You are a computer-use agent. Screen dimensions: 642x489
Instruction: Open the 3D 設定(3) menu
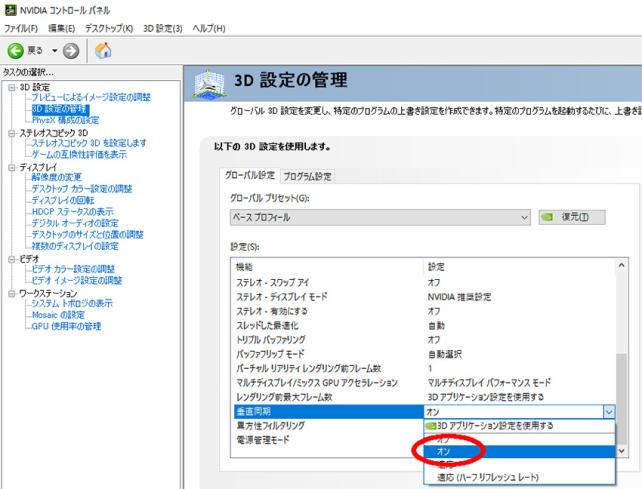pyautogui.click(x=163, y=28)
